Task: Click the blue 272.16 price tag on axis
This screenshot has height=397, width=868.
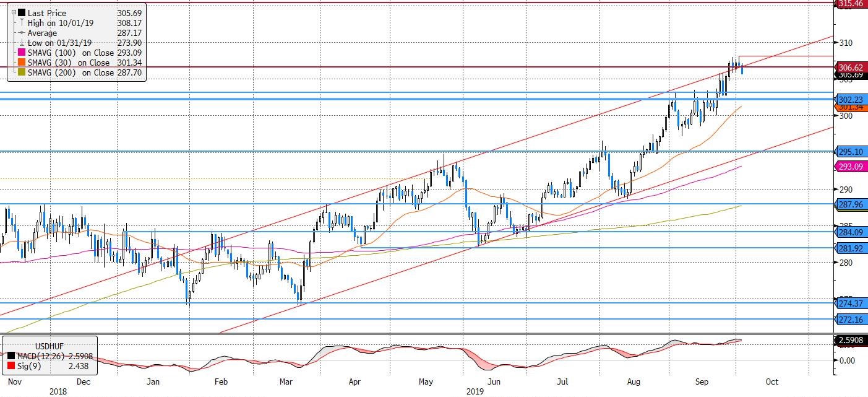Action: click(x=852, y=320)
